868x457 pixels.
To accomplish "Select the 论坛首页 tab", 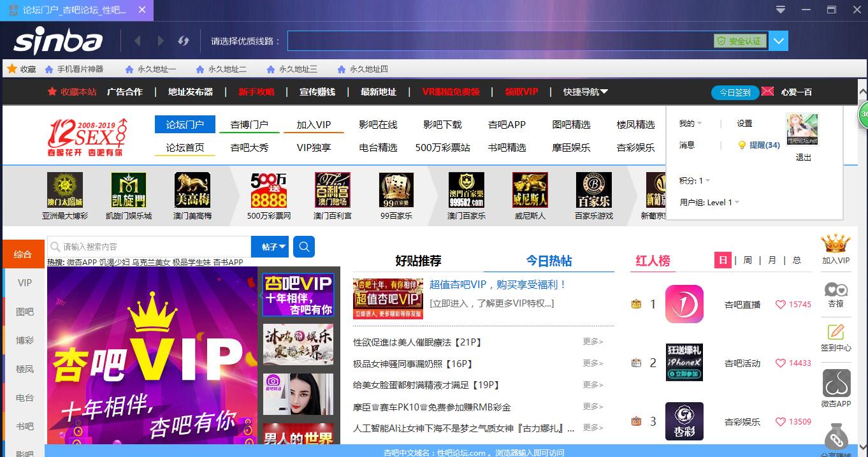I will pos(185,147).
